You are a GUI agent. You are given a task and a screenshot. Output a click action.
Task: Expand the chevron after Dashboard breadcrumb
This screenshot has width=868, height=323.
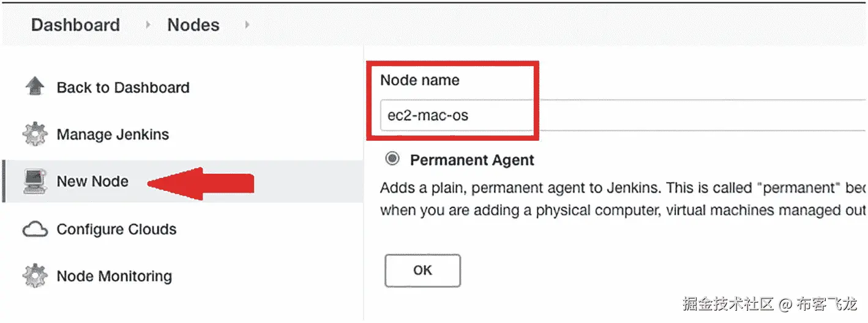coord(148,25)
